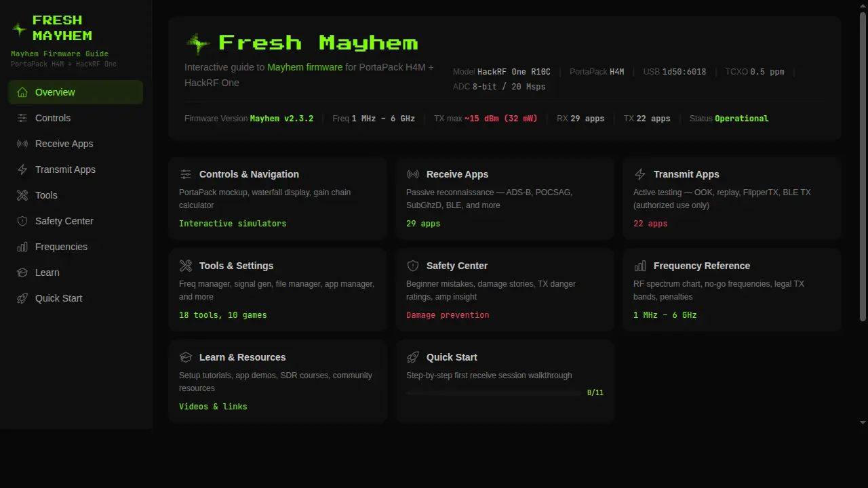868x488 pixels.
Task: Navigate to the Learn section
Action: click(47, 272)
